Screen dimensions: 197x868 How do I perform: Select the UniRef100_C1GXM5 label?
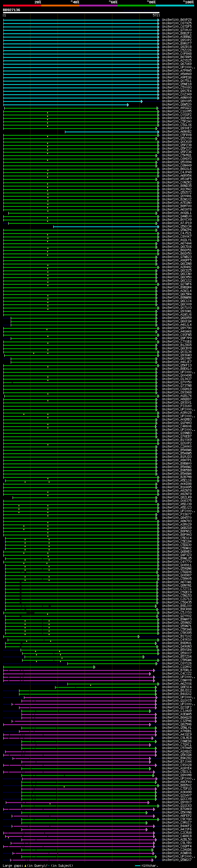[177, 111]
